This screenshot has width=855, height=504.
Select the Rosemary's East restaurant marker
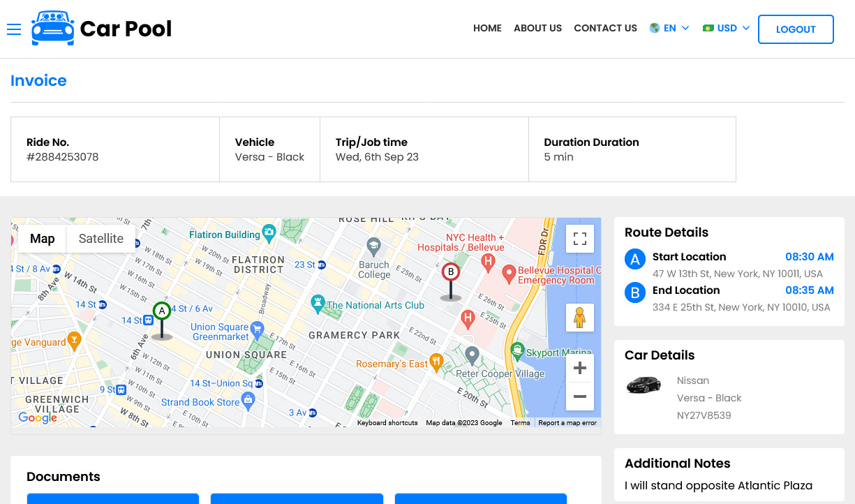coord(436,362)
